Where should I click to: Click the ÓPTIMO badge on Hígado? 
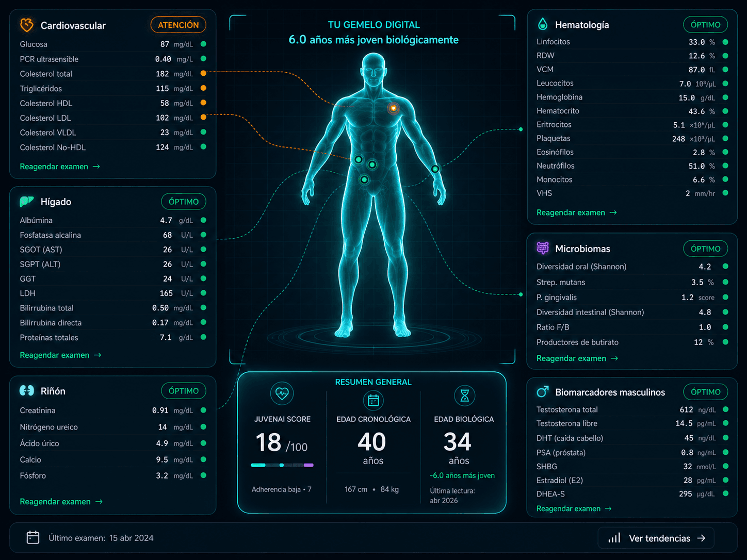click(x=184, y=202)
